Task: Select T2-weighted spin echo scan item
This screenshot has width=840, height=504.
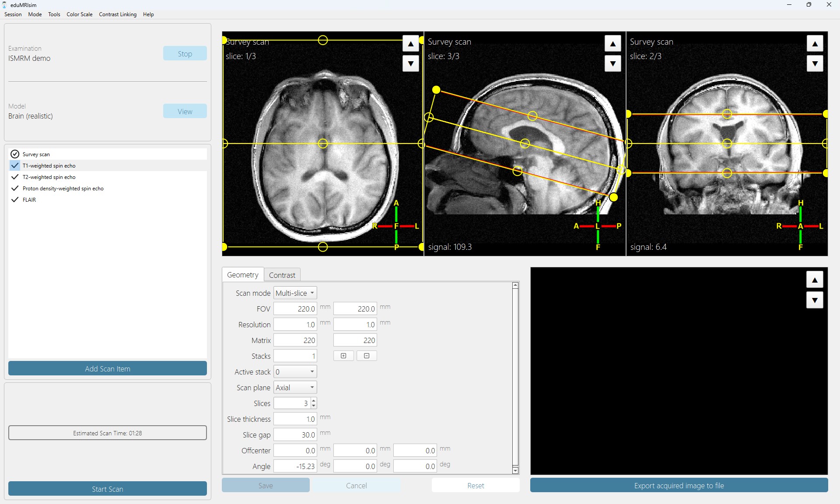Action: 108,177
